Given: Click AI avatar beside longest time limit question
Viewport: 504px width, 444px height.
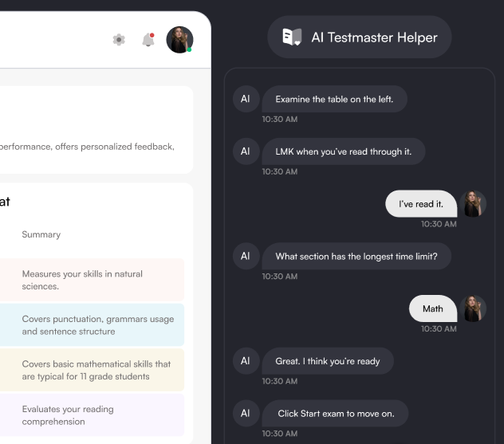Looking at the screenshot, I should tap(245, 256).
